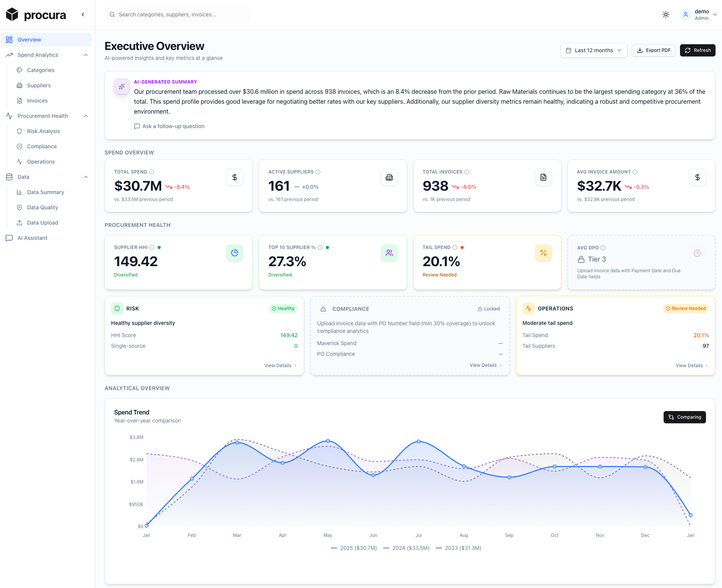Collapse the Data section in sidebar
The height and width of the screenshot is (588, 722).
click(x=85, y=177)
